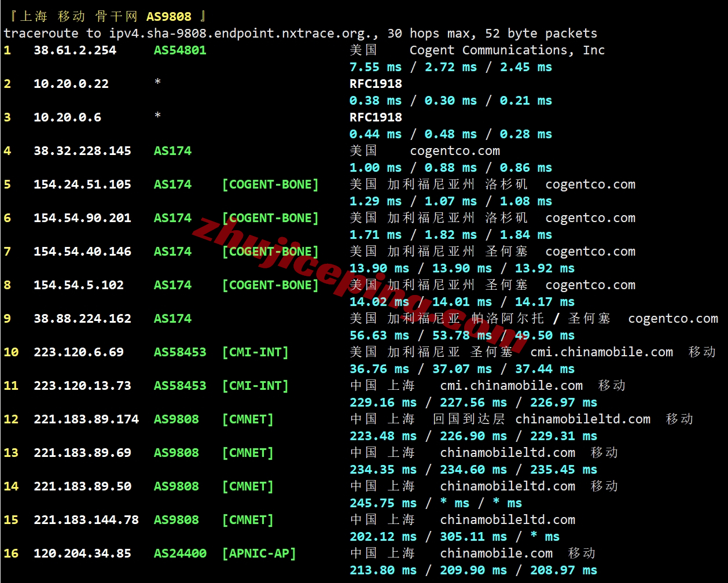Click the latency value 245.75 ms
This screenshot has width=728, height=583.
383,503
